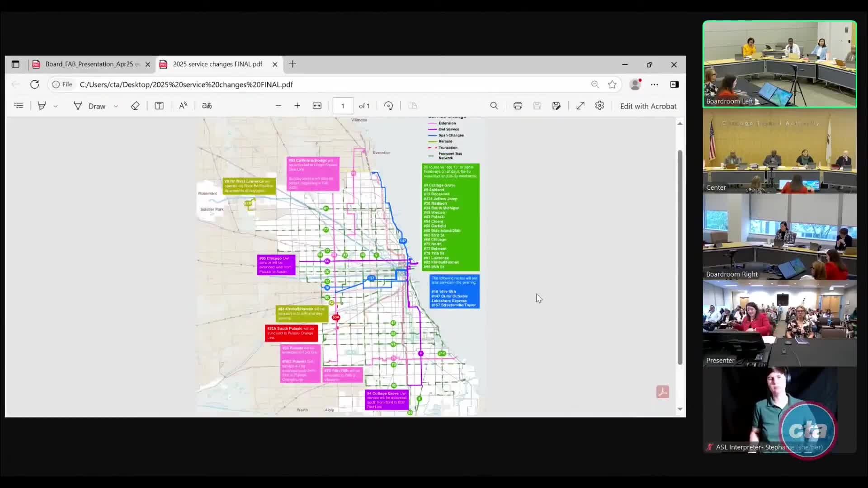Activate Read aloud
868x488 pixels.
(x=183, y=106)
